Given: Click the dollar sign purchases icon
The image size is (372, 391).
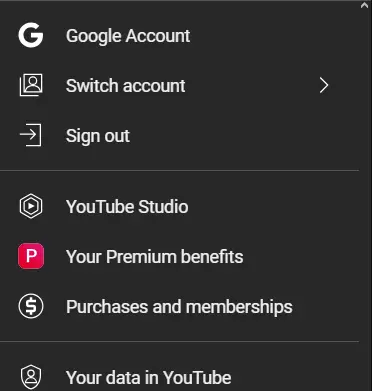Looking at the screenshot, I should pos(31,306).
